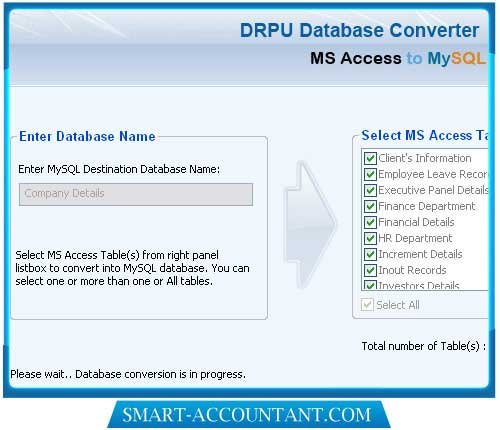500x430 pixels.
Task: Click the Company Details database name field
Action: (136, 194)
